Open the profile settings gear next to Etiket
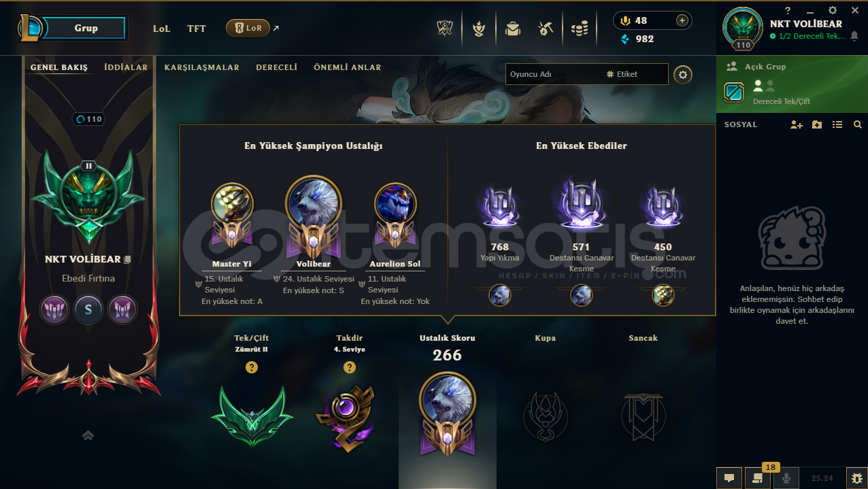This screenshot has width=868, height=489. point(683,74)
